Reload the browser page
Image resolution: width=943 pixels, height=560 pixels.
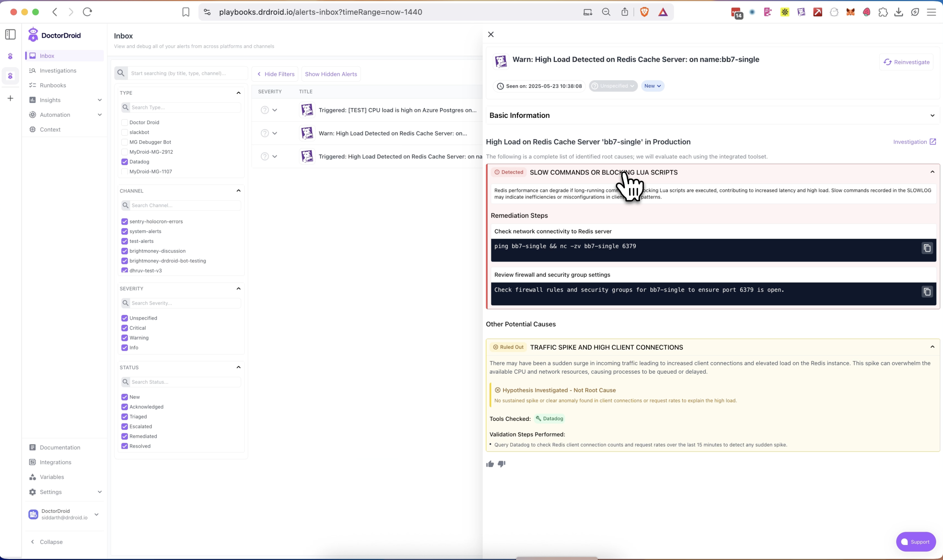[x=87, y=12]
